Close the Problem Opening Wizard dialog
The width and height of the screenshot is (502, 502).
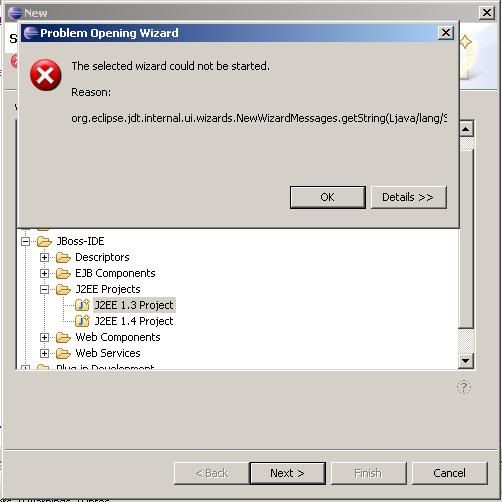coord(446,33)
